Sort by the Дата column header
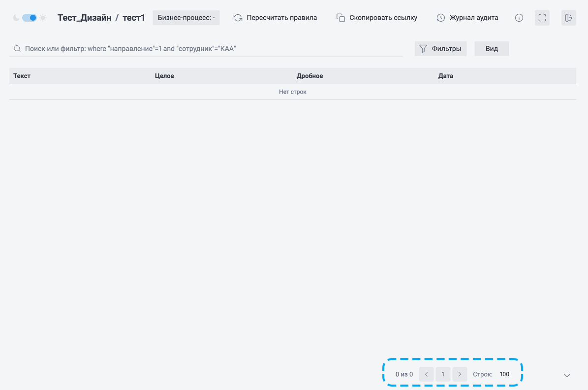The width and height of the screenshot is (588, 390). coord(445,76)
